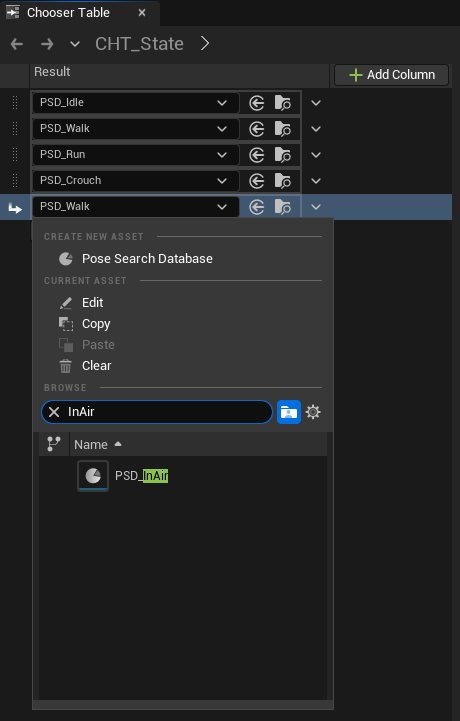Navigate forward with the right arrow

click(47, 44)
